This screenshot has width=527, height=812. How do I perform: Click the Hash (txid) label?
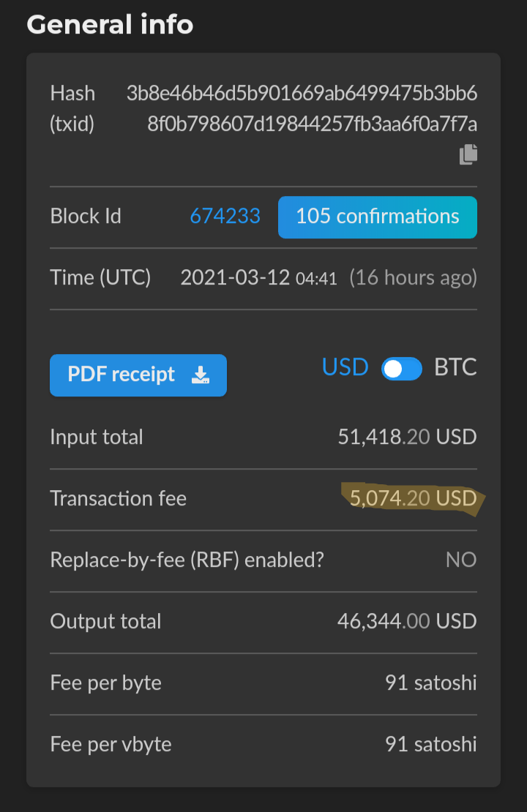(72, 109)
